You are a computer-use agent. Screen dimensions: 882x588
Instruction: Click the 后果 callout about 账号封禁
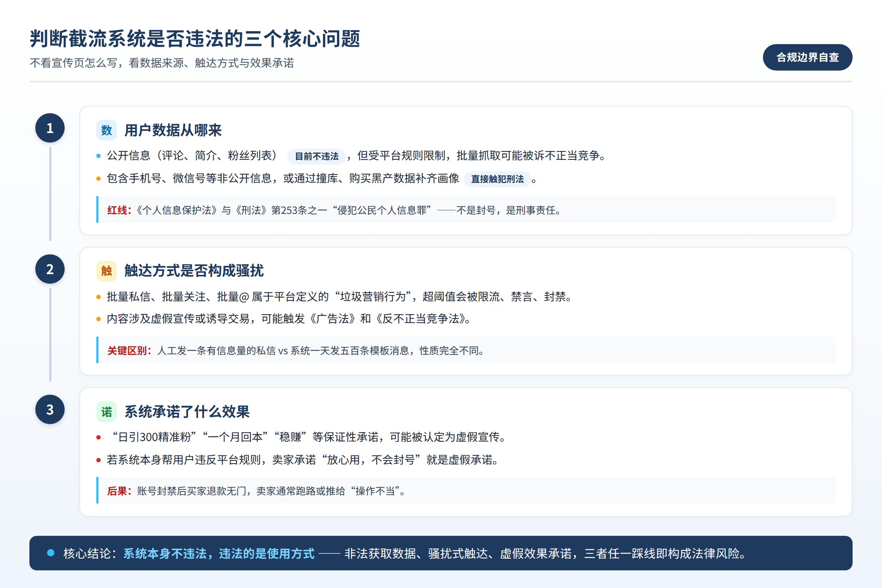(466, 491)
